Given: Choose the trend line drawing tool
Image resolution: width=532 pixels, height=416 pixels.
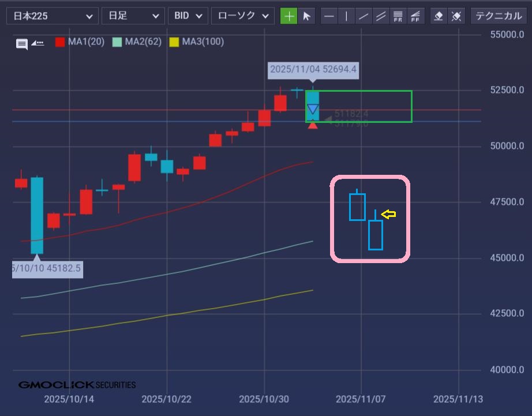Looking at the screenshot, I should click(364, 16).
